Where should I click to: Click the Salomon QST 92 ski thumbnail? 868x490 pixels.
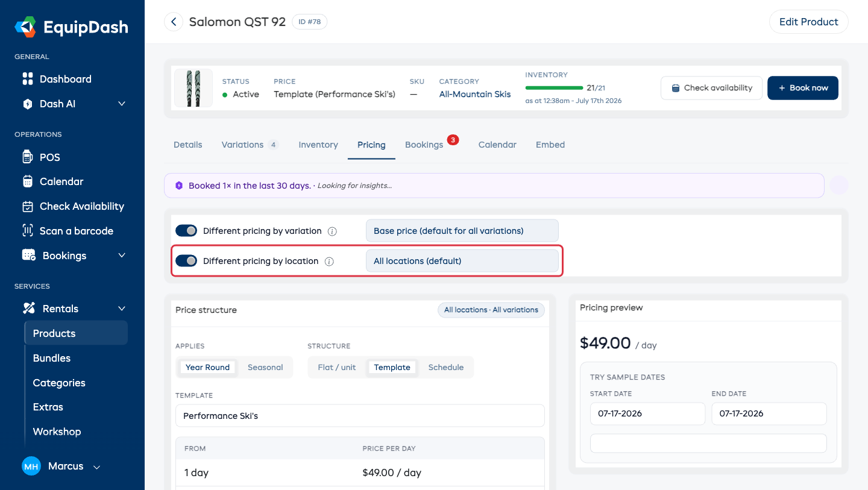[x=193, y=88]
